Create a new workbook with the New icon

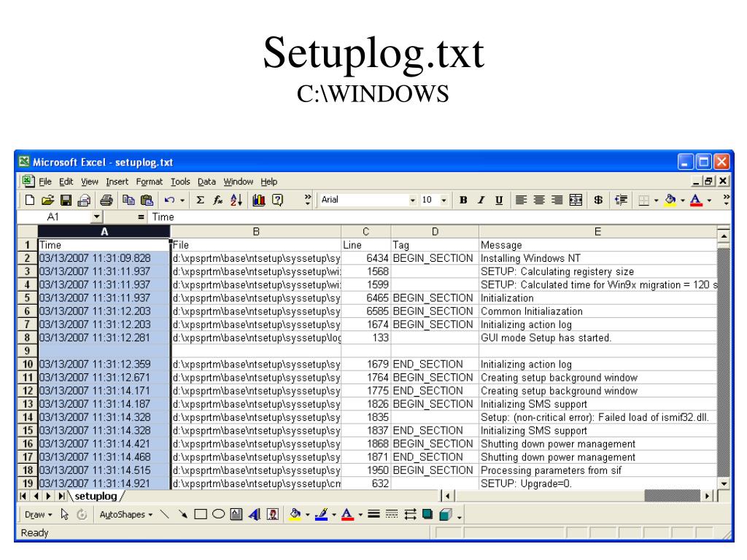(x=29, y=200)
